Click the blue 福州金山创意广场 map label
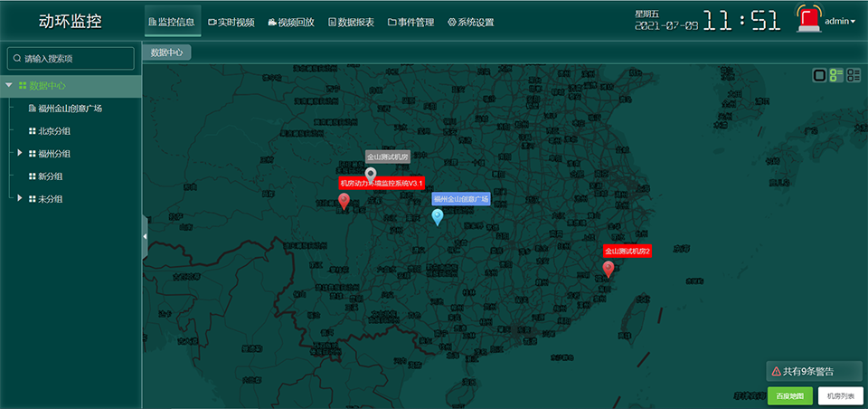The image size is (868, 409). tap(461, 199)
